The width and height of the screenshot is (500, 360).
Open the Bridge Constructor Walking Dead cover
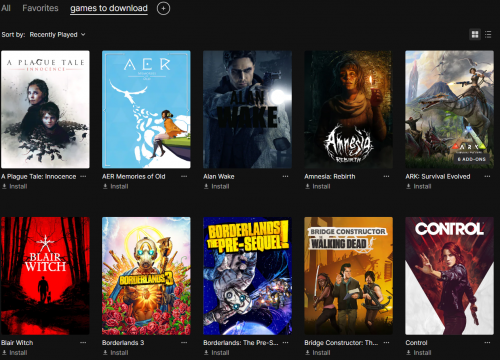(348, 276)
